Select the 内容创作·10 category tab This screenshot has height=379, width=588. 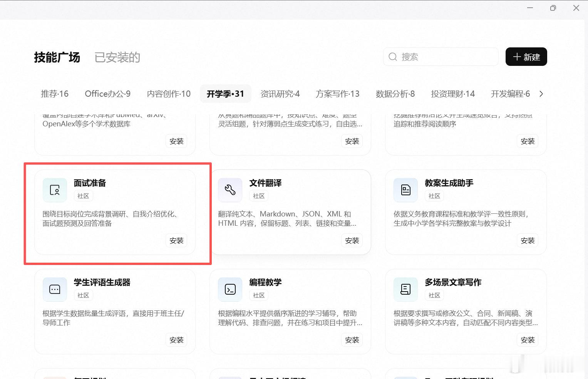169,94
